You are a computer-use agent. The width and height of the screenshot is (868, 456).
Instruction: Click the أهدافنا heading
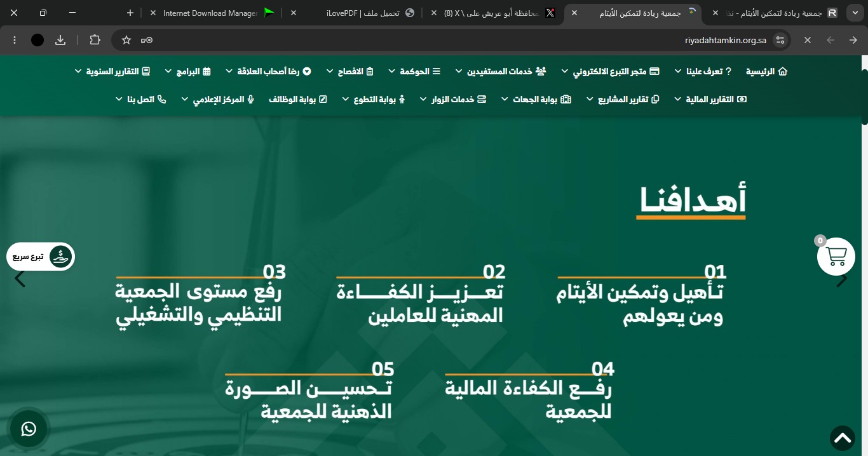tap(693, 200)
